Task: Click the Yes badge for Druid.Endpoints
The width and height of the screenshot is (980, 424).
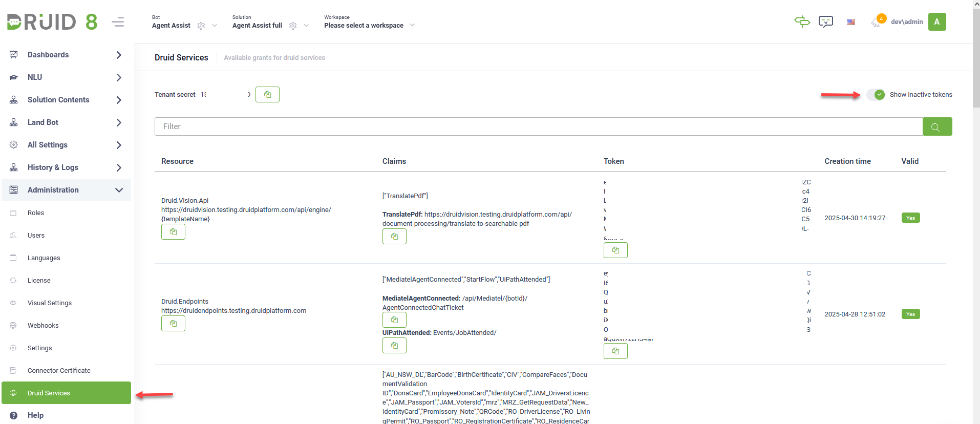Action: [910, 314]
